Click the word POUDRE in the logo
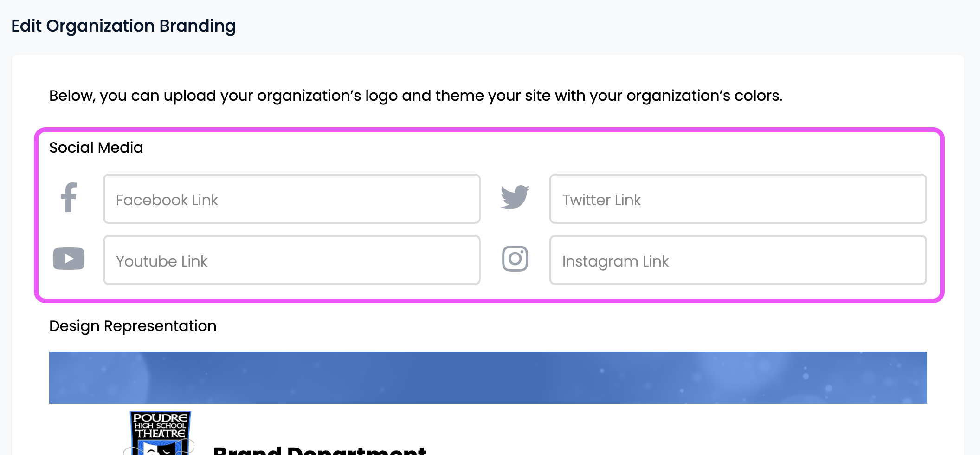 click(160, 417)
